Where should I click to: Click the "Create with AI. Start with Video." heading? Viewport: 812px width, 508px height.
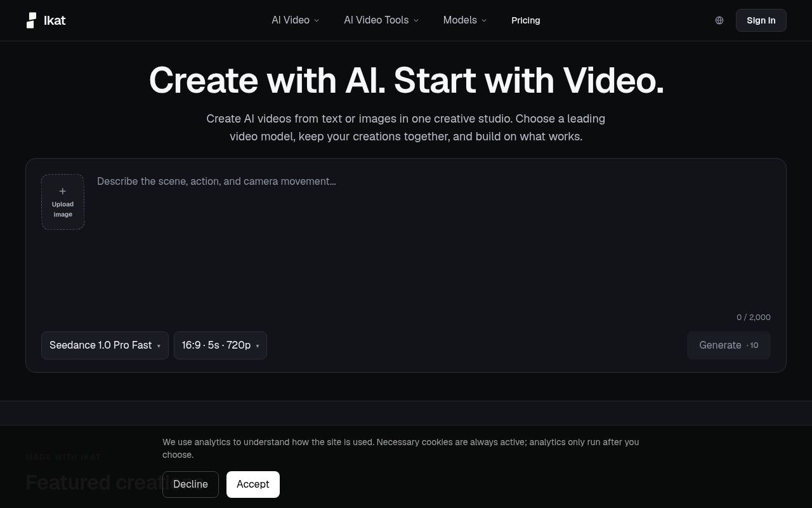click(x=406, y=81)
